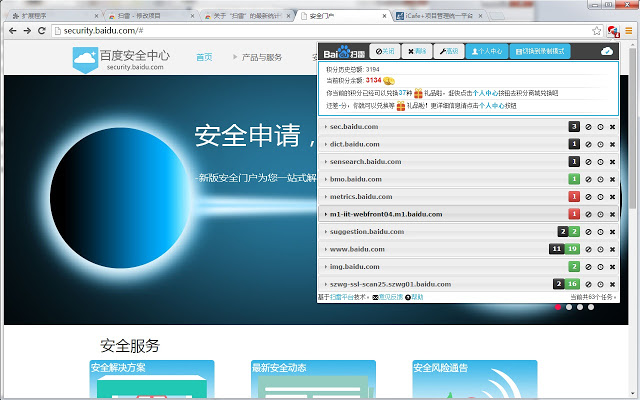The height and width of the screenshot is (400, 640).
Task: Click the green 16 badge on szwg-ssl-scan25 row
Action: point(572,284)
